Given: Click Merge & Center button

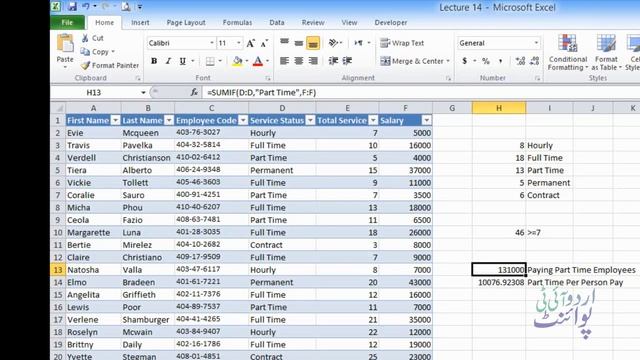Looking at the screenshot, I should point(412,61).
